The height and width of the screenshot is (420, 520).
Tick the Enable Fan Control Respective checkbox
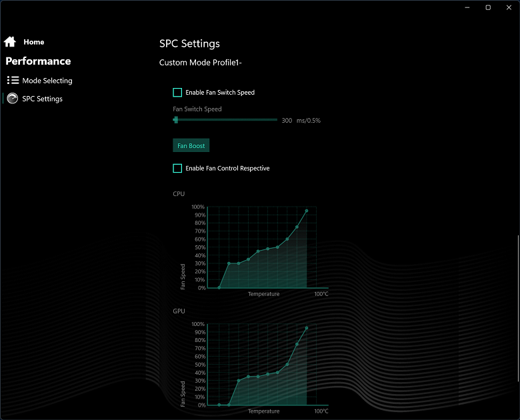click(x=177, y=169)
